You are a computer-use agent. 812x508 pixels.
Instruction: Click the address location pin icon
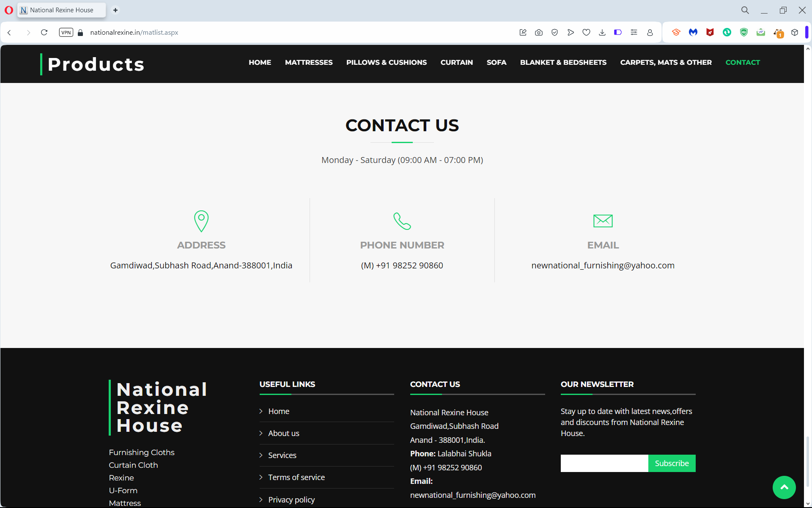click(x=201, y=221)
